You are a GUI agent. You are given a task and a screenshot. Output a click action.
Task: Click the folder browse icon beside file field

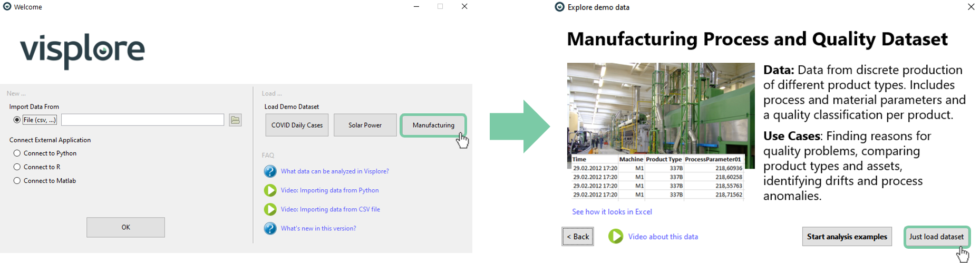[235, 120]
